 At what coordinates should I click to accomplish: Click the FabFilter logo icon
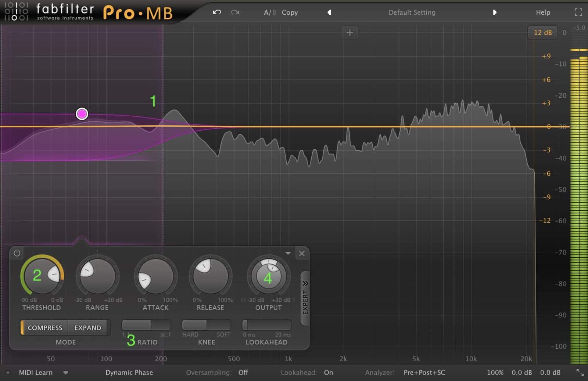point(16,11)
